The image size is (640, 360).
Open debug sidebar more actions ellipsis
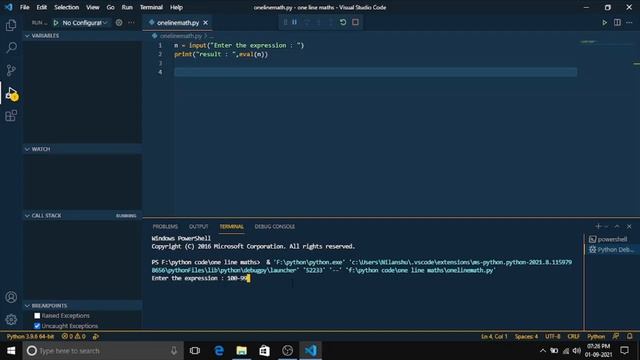coord(131,23)
